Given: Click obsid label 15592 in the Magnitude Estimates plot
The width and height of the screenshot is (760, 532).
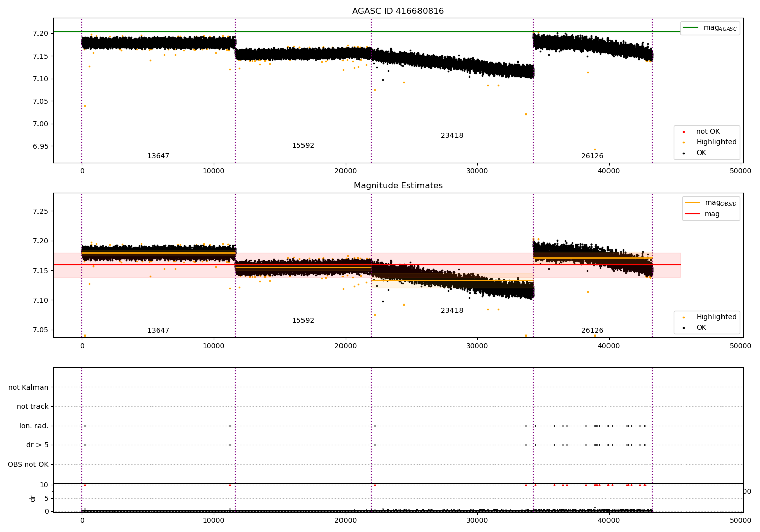Looking at the screenshot, I should coord(303,321).
